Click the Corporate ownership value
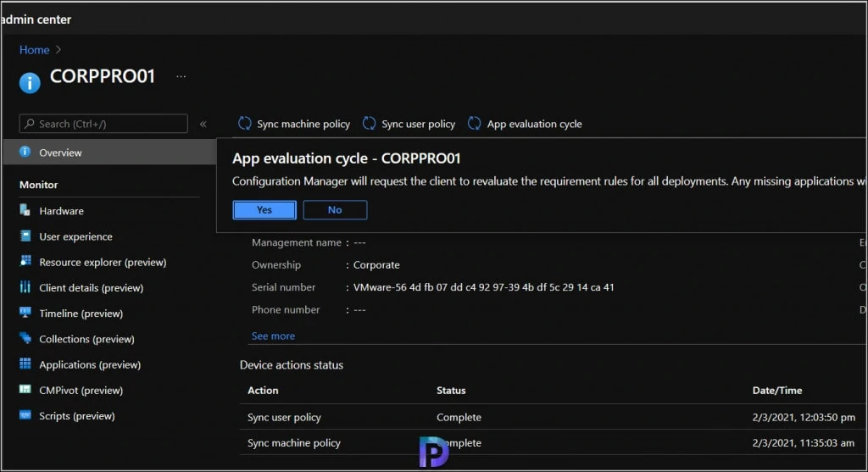 (x=376, y=264)
